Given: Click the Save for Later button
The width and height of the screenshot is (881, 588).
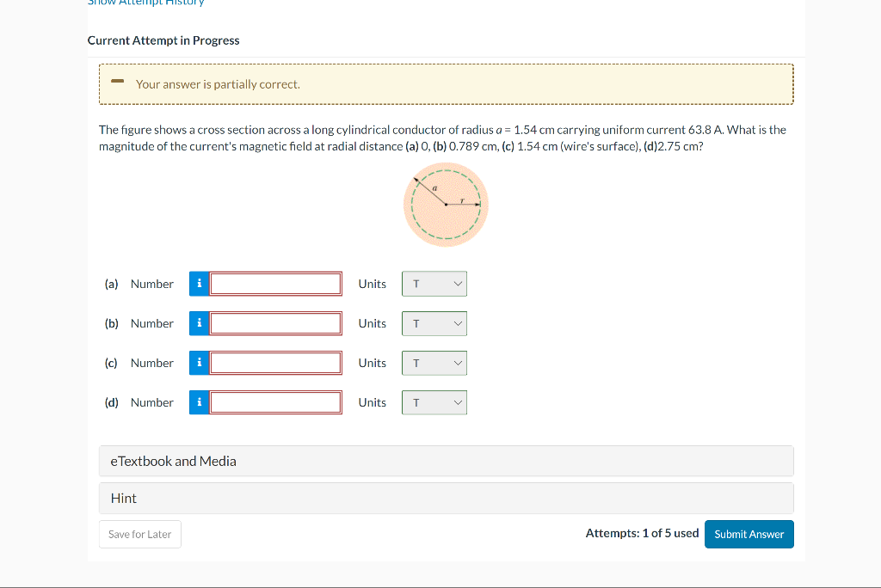Looking at the screenshot, I should point(140,534).
